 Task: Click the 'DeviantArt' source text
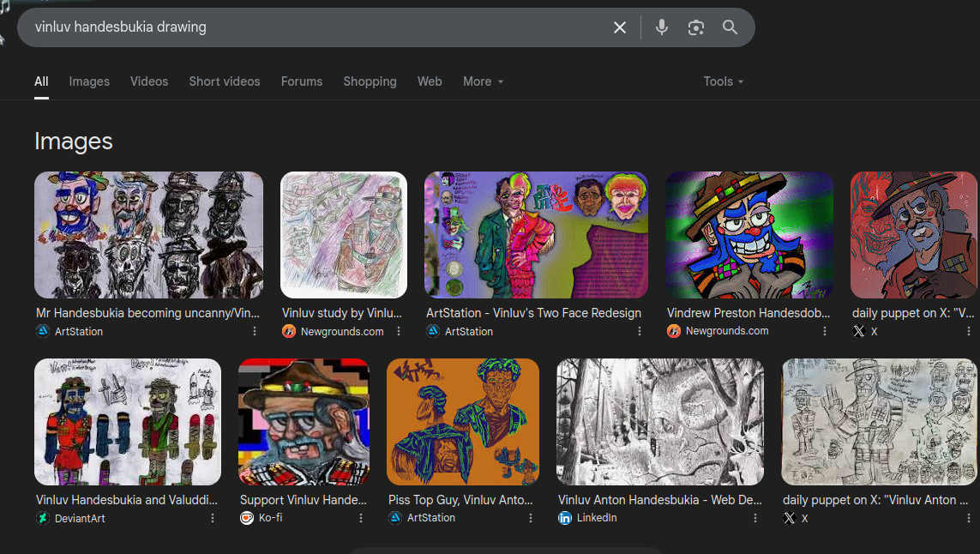pyautogui.click(x=80, y=518)
